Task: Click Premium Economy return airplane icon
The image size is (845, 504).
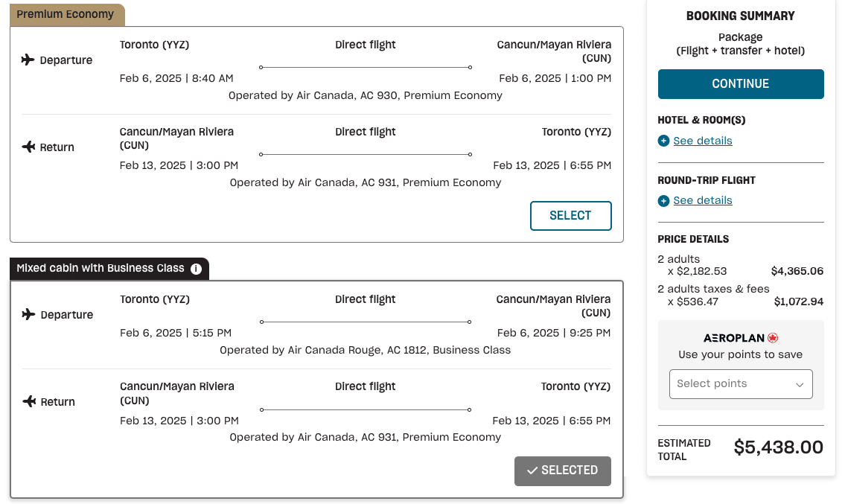Action: click(x=28, y=147)
